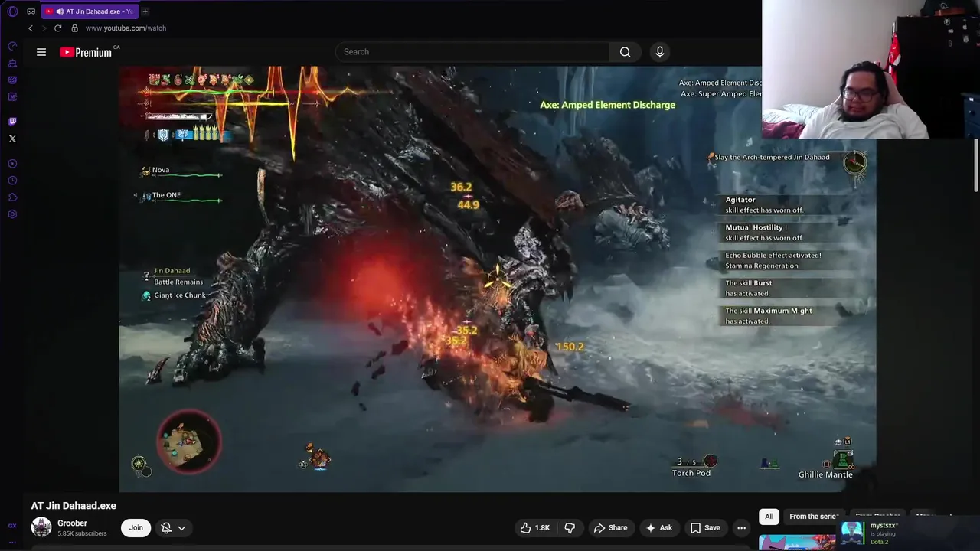Click the page vertical scrollbar thumb
Image resolution: width=980 pixels, height=551 pixels.
(976, 166)
